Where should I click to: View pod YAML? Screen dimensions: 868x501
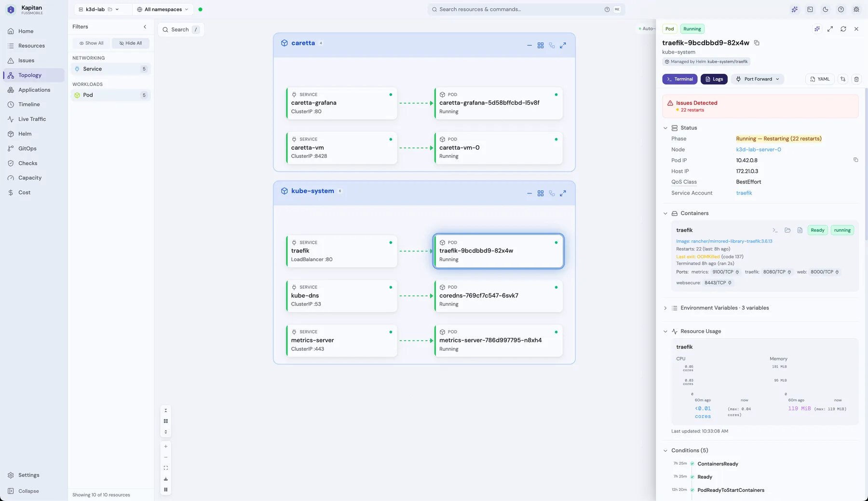820,79
